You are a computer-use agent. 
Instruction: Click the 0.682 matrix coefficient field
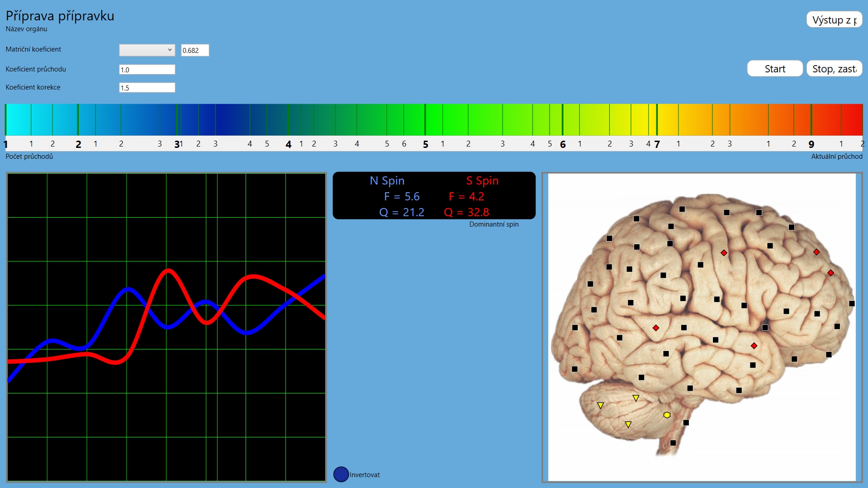(195, 50)
